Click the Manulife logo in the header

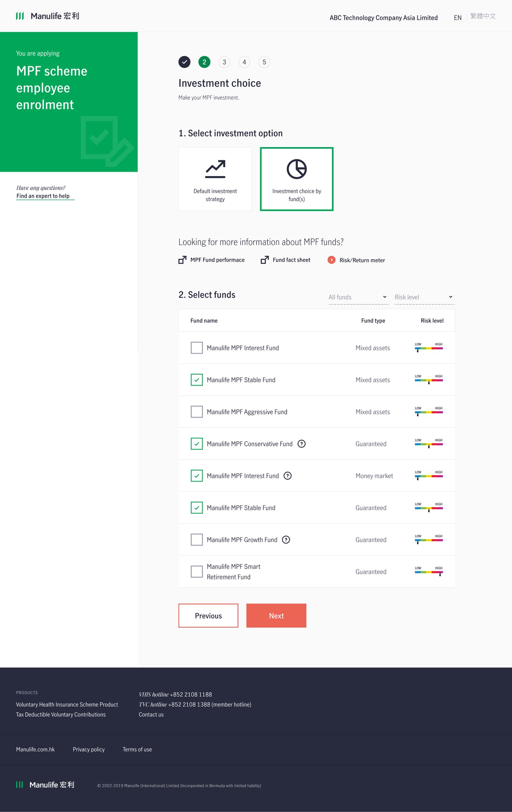pyautogui.click(x=48, y=16)
